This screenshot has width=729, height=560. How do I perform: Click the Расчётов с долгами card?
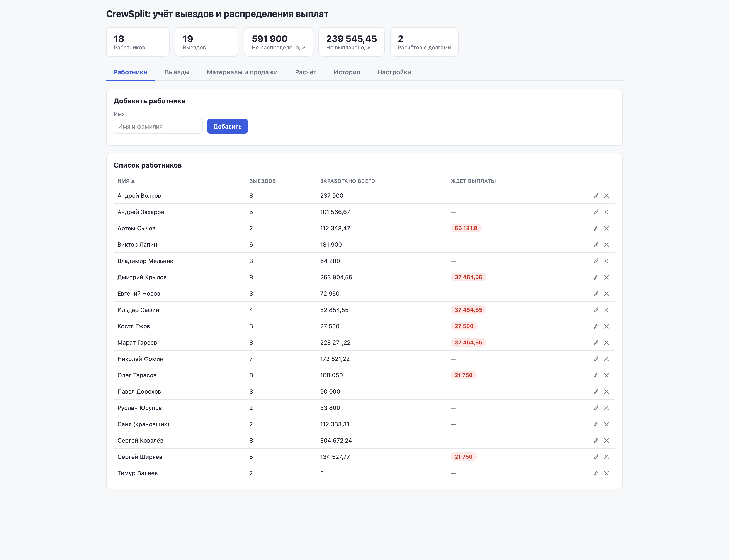click(424, 42)
